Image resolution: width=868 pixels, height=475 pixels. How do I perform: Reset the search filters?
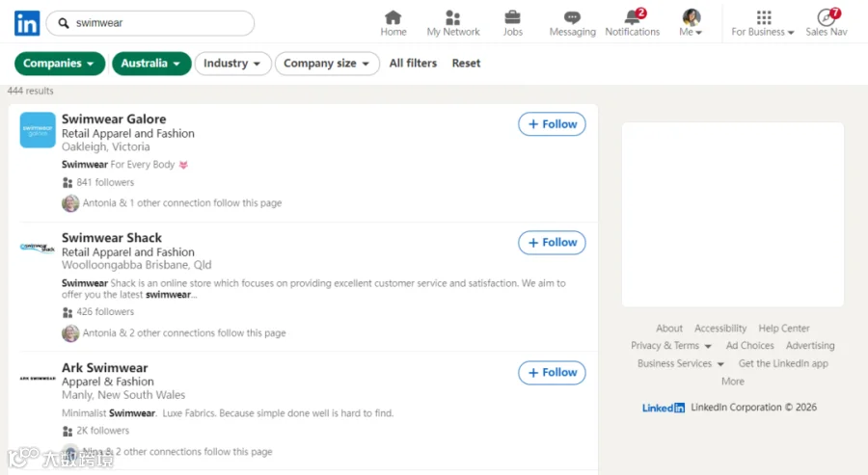click(466, 64)
